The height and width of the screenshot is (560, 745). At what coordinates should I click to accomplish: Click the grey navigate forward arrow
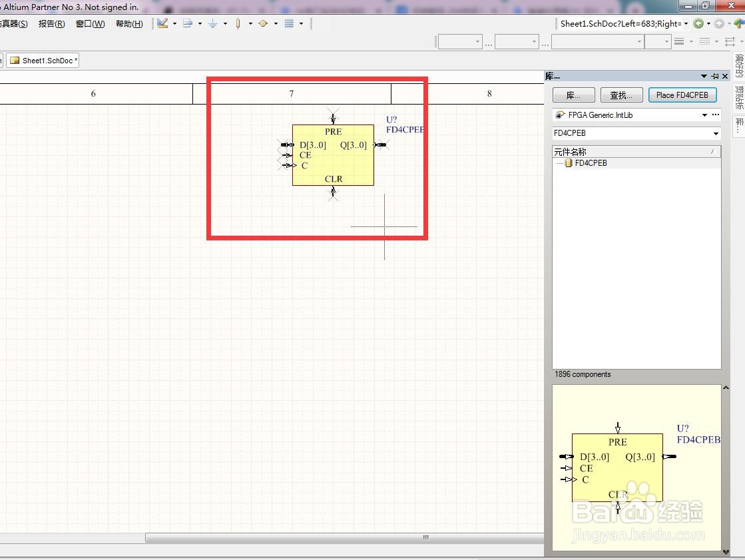pos(719,23)
